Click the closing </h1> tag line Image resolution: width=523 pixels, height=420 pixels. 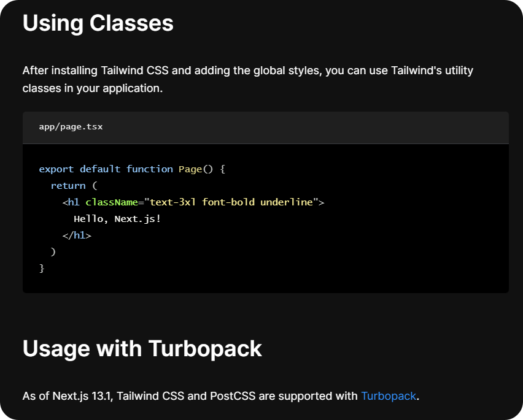77,235
